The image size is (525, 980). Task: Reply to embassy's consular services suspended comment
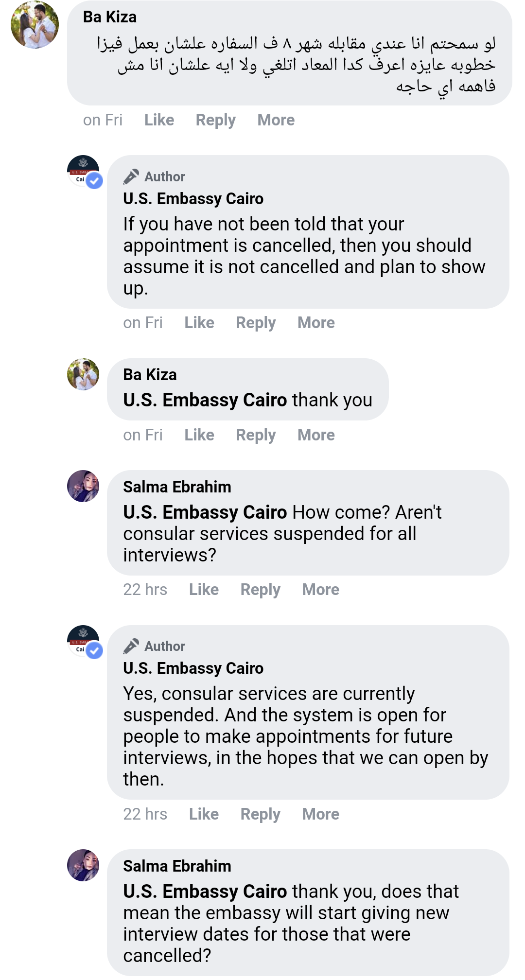point(261,814)
